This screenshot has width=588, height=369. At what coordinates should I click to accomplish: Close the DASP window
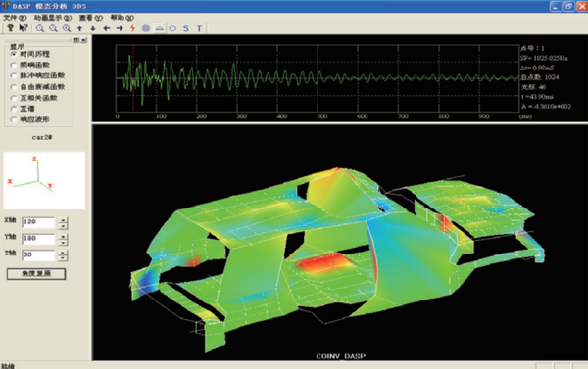[582, 6]
